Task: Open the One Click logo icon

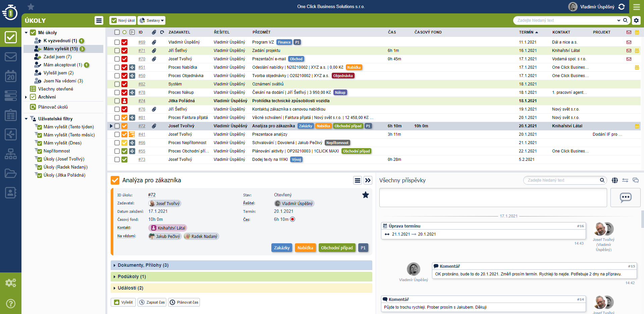Action: coord(10,13)
